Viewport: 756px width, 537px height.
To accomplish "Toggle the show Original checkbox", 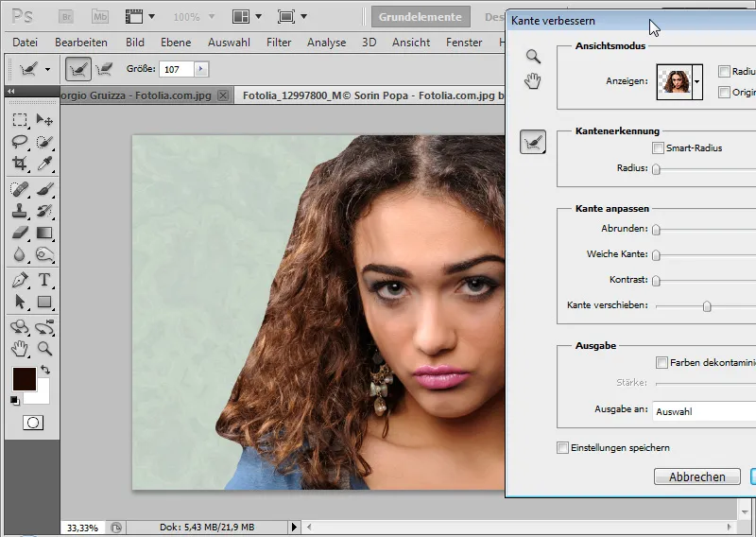I will [724, 92].
